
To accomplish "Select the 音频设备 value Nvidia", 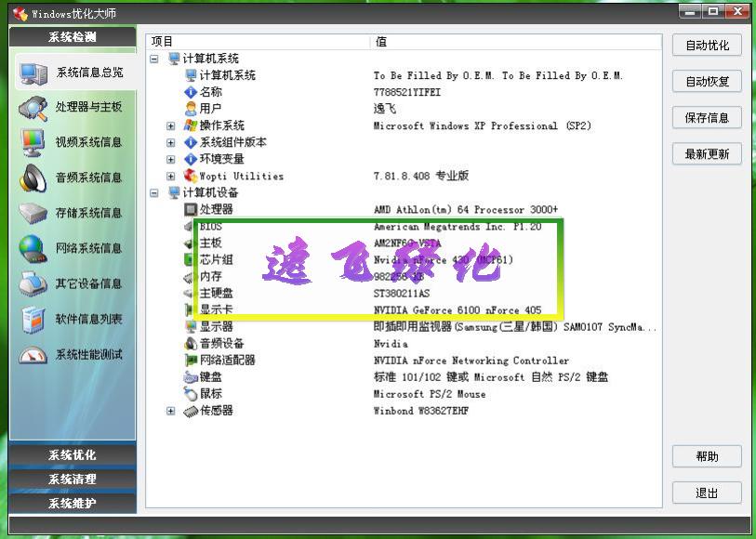I will [x=391, y=344].
